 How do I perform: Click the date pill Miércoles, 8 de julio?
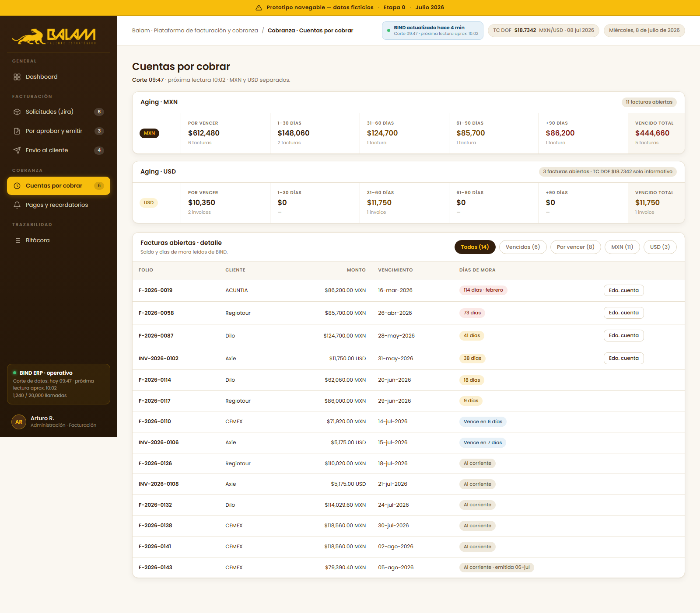click(x=644, y=31)
